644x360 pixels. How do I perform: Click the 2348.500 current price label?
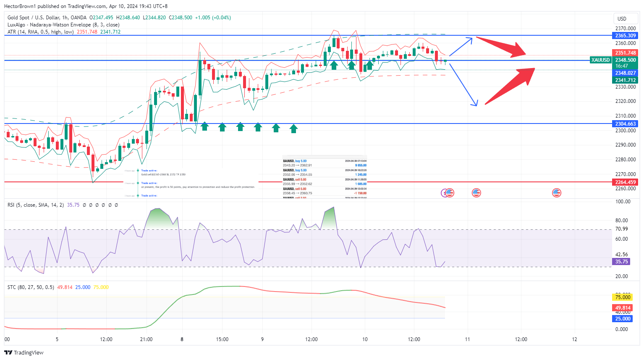pyautogui.click(x=626, y=60)
